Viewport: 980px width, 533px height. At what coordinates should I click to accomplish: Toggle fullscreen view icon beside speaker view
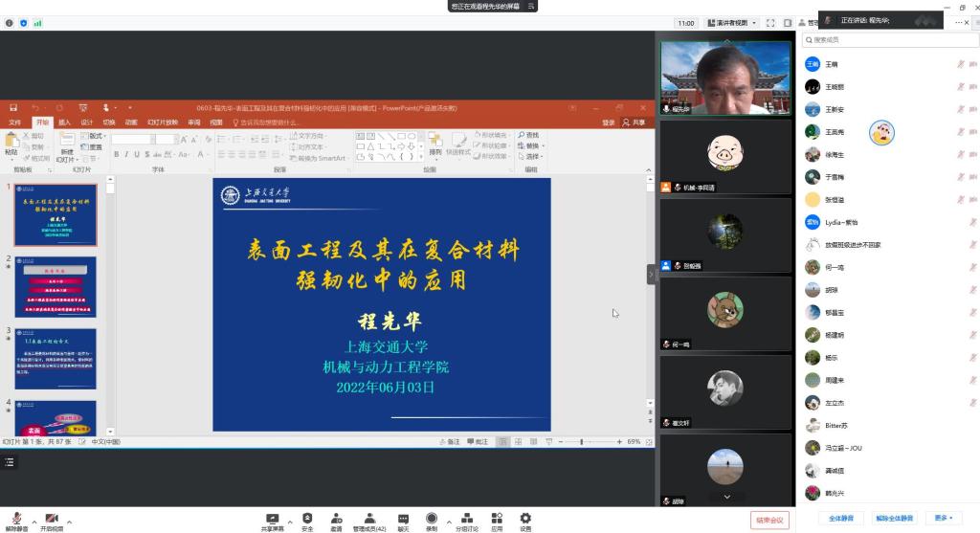tap(770, 23)
